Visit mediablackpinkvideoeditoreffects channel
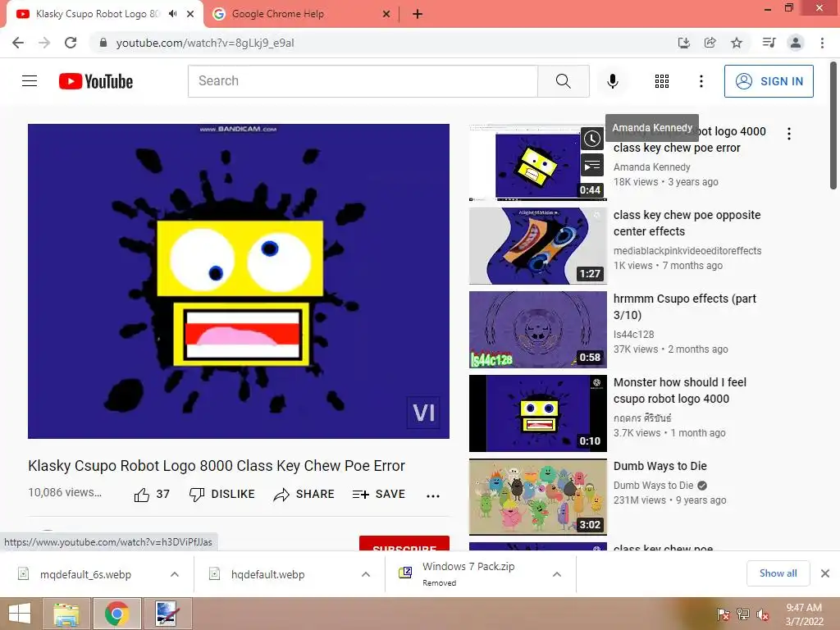 point(687,251)
